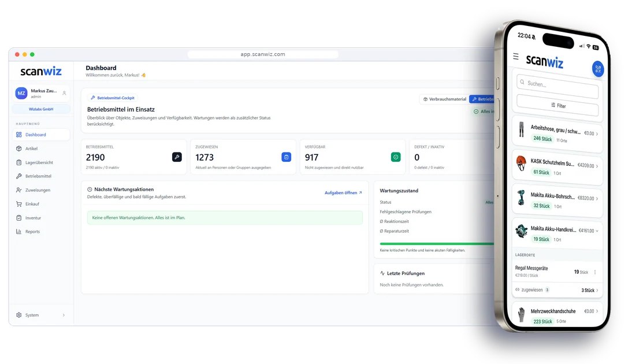Click the wrench icon on the Betriebsmittel card
632x364 pixels.
pyautogui.click(x=177, y=157)
